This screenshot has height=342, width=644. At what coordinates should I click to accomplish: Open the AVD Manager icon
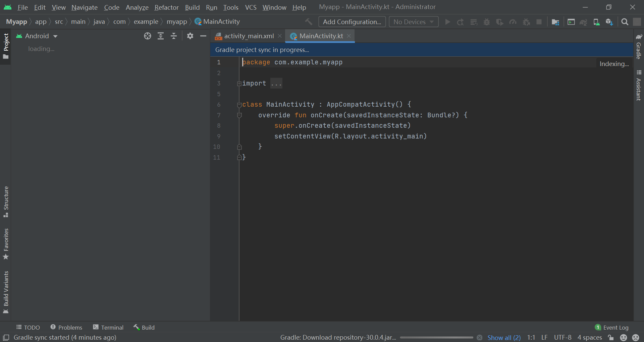click(596, 22)
